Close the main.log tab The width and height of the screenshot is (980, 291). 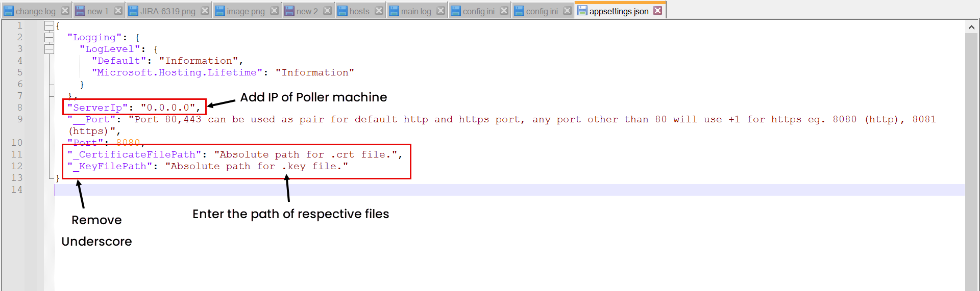(x=440, y=11)
